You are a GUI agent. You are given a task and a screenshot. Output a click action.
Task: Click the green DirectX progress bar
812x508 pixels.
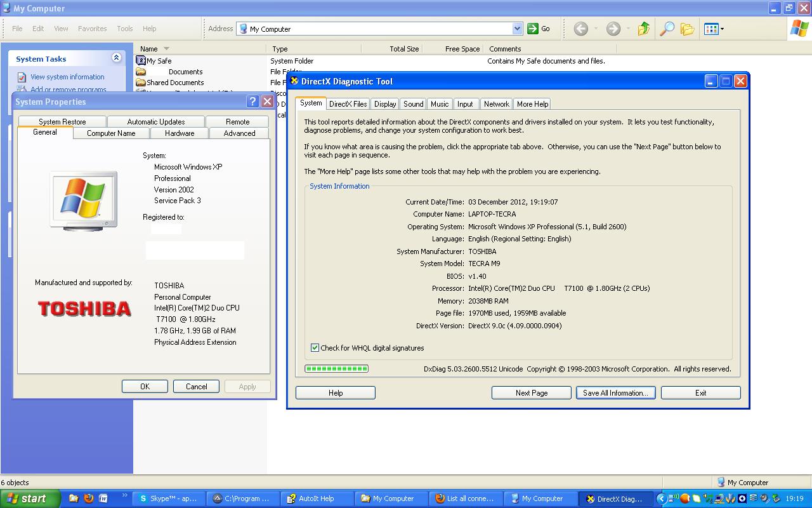click(336, 368)
